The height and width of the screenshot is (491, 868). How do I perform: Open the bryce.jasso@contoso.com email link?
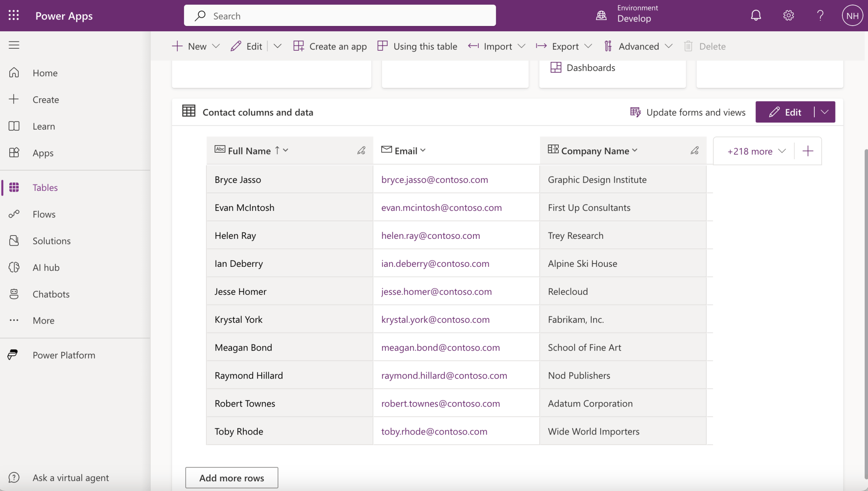coord(434,180)
